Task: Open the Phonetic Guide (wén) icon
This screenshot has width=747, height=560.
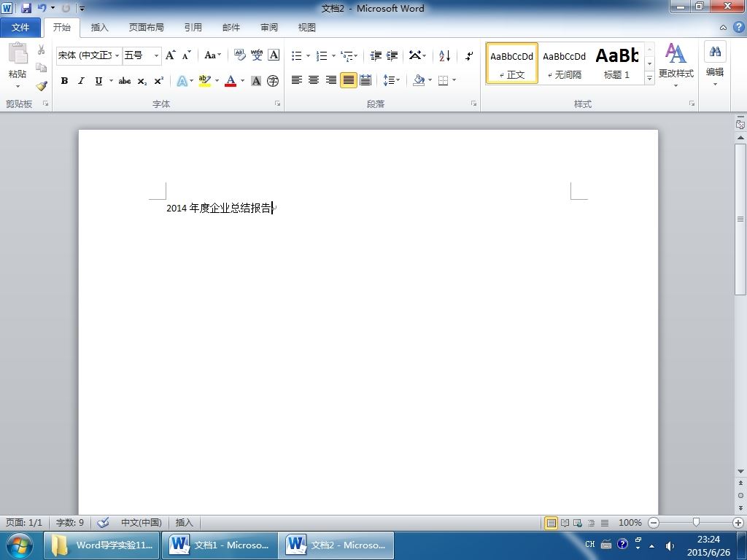Action: (x=257, y=55)
